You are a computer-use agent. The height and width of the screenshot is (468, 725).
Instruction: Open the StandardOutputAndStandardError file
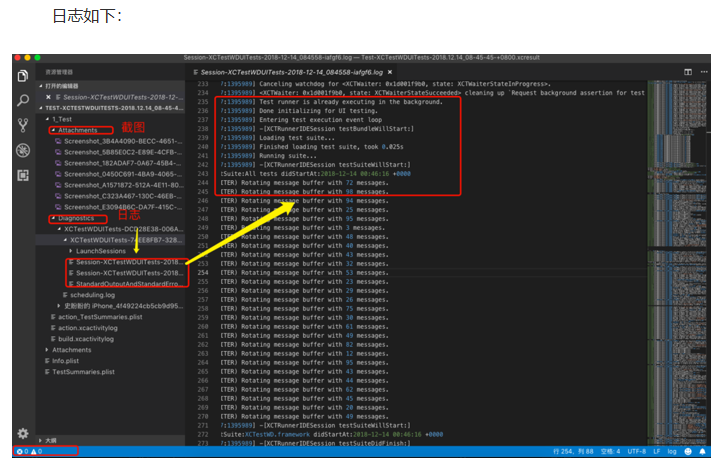tap(126, 284)
